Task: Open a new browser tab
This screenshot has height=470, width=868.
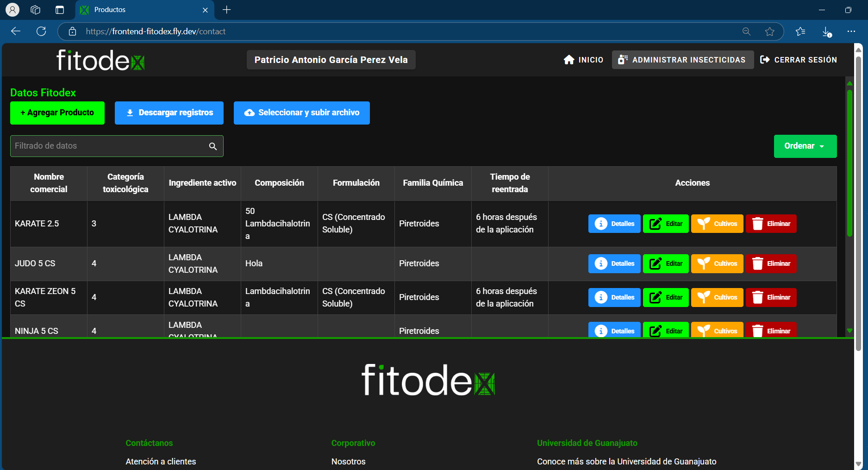Action: pyautogui.click(x=226, y=10)
